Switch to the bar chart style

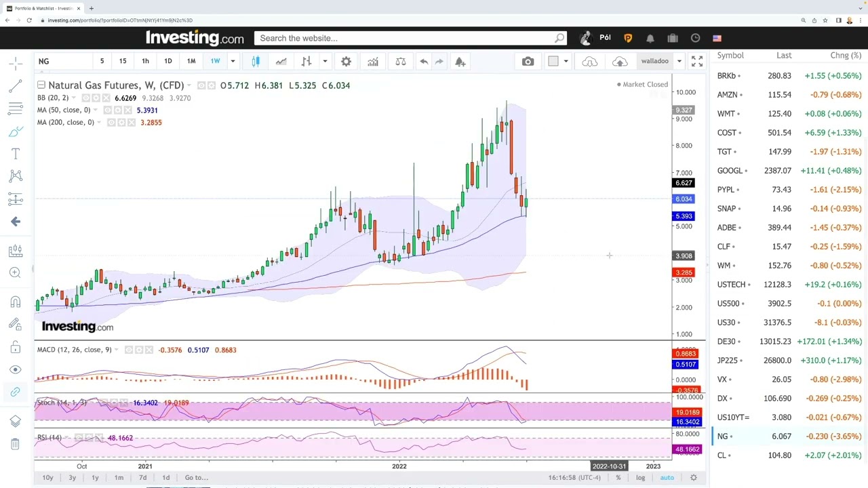coord(307,62)
